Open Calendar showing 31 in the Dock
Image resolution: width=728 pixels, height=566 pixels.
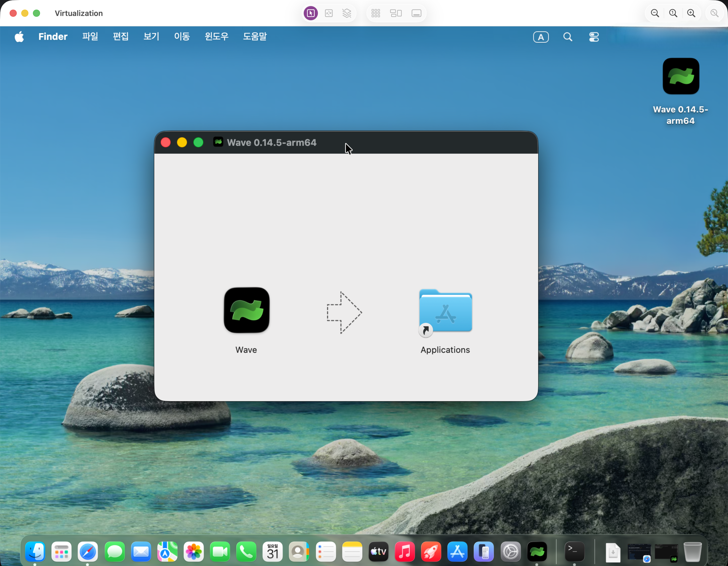tap(273, 552)
